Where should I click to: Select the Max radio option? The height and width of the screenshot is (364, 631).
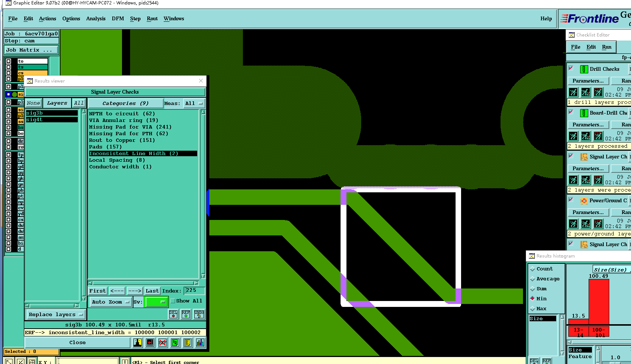point(533,309)
